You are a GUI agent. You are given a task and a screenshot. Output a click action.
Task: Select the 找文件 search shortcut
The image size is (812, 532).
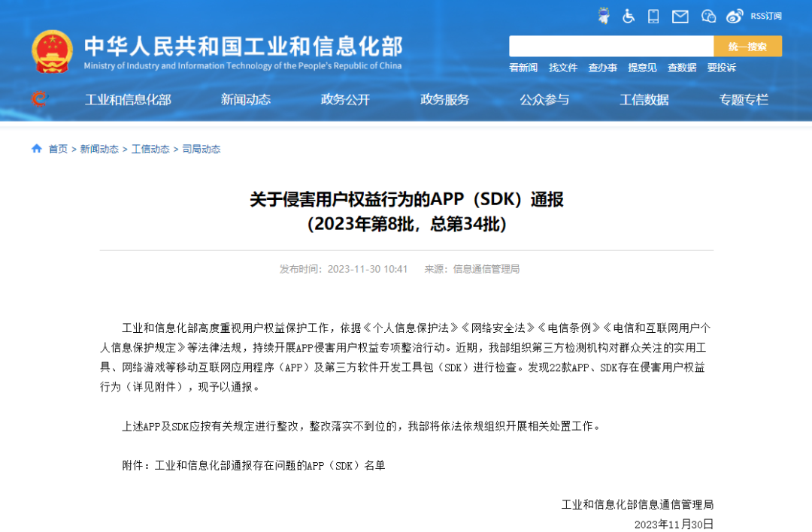(x=563, y=68)
